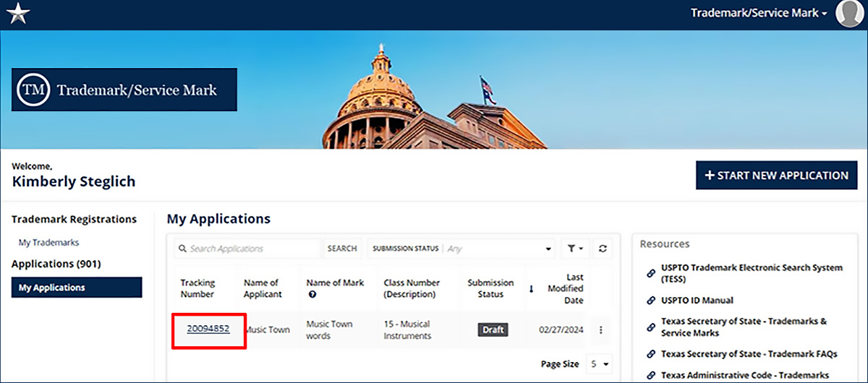Expand the Trademark/Service Mark top menu
This screenshot has height=383, width=868.
(x=758, y=13)
